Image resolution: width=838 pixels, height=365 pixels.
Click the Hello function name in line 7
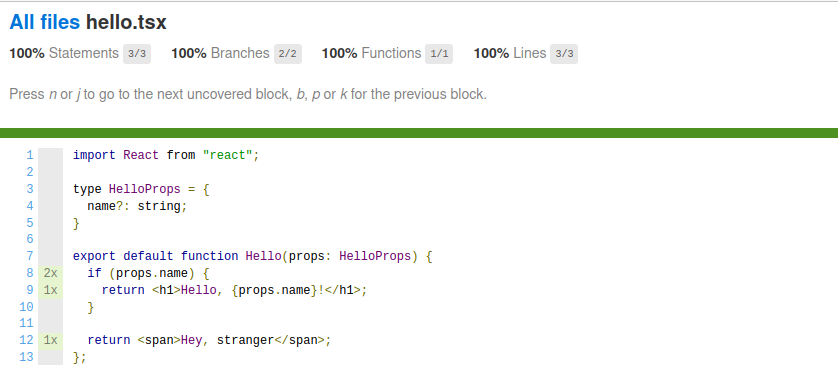click(x=263, y=256)
